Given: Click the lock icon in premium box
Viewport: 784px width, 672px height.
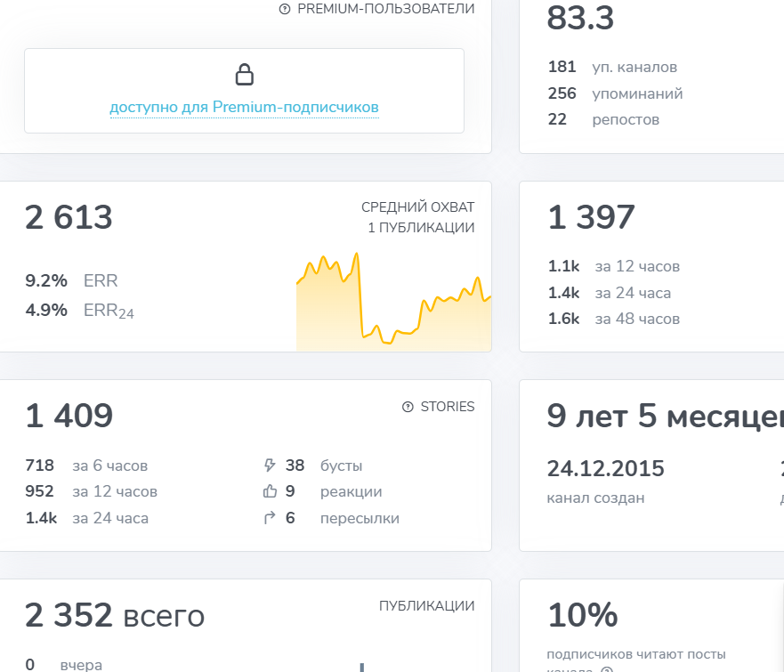Looking at the screenshot, I should [245, 75].
